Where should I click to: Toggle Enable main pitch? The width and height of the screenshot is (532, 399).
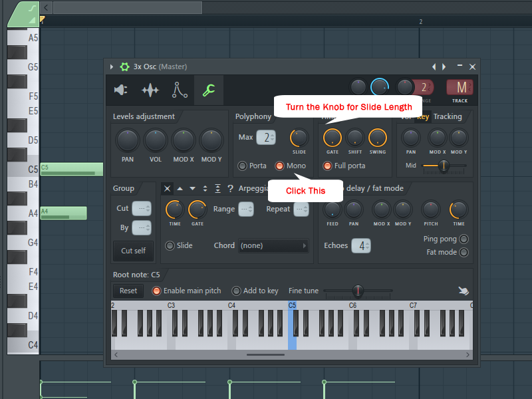tap(156, 291)
